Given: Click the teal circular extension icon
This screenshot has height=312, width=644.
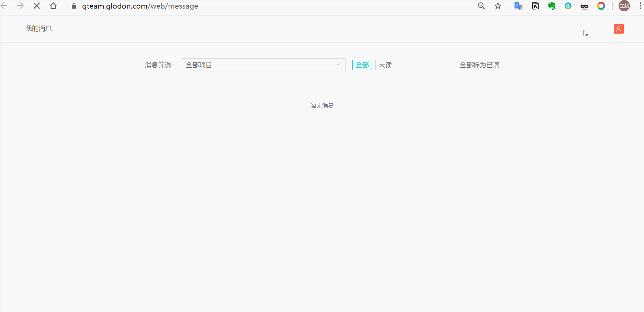Looking at the screenshot, I should [x=568, y=6].
